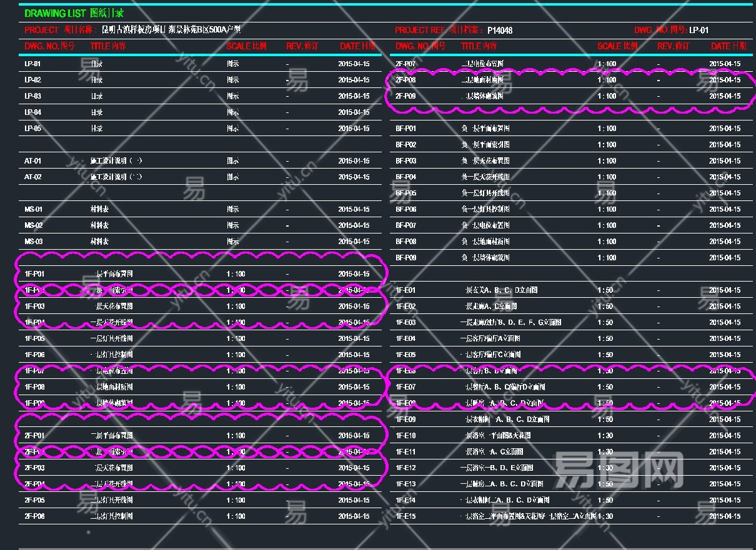The image size is (756, 550).
Task: Click the 2F-P08 drawing number
Action: tap(405, 80)
